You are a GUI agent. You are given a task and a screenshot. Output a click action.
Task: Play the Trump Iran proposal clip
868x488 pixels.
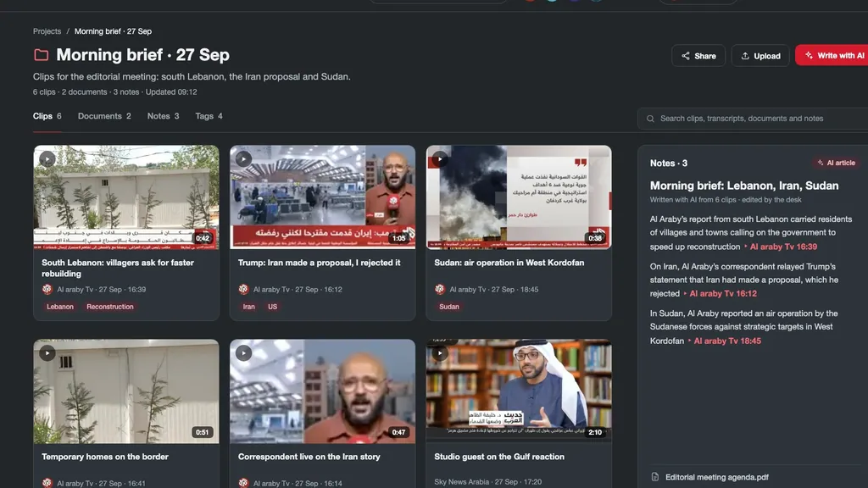243,159
